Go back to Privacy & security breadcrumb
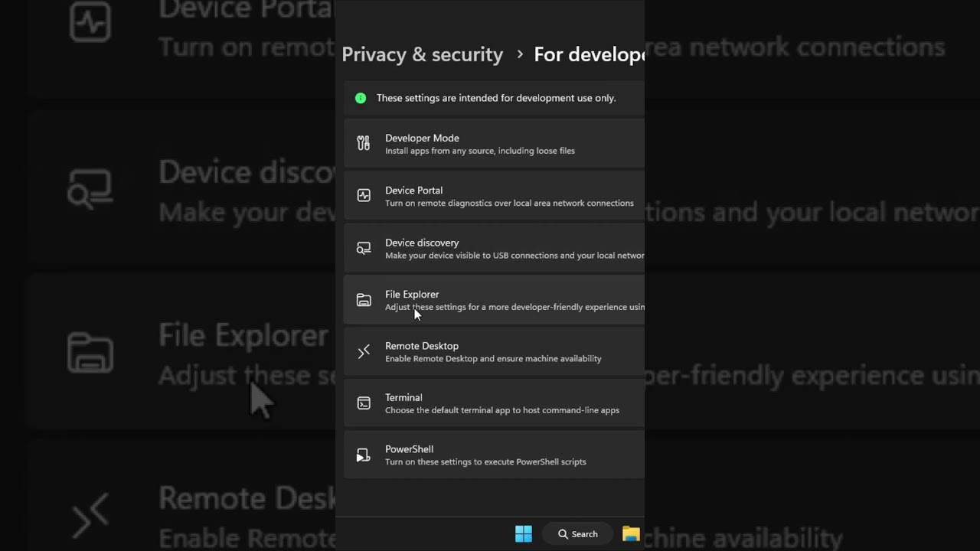980x551 pixels. pyautogui.click(x=423, y=54)
